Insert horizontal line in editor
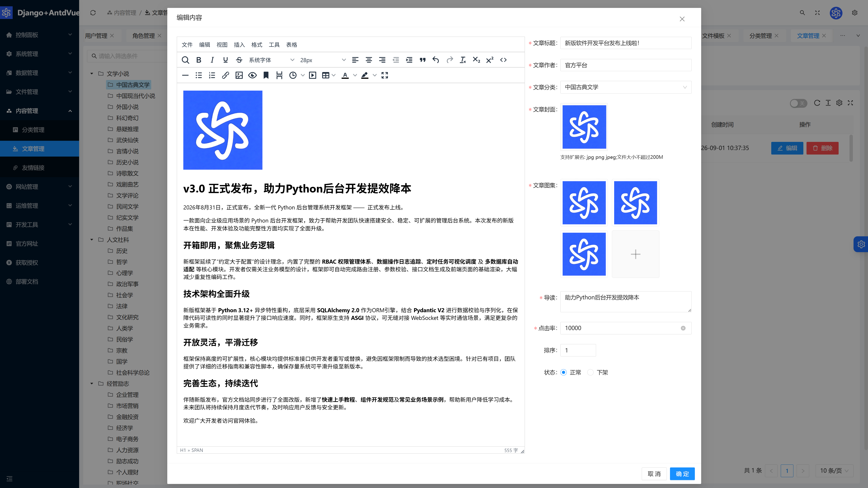Viewport: 868px width, 488px height. coord(185,75)
